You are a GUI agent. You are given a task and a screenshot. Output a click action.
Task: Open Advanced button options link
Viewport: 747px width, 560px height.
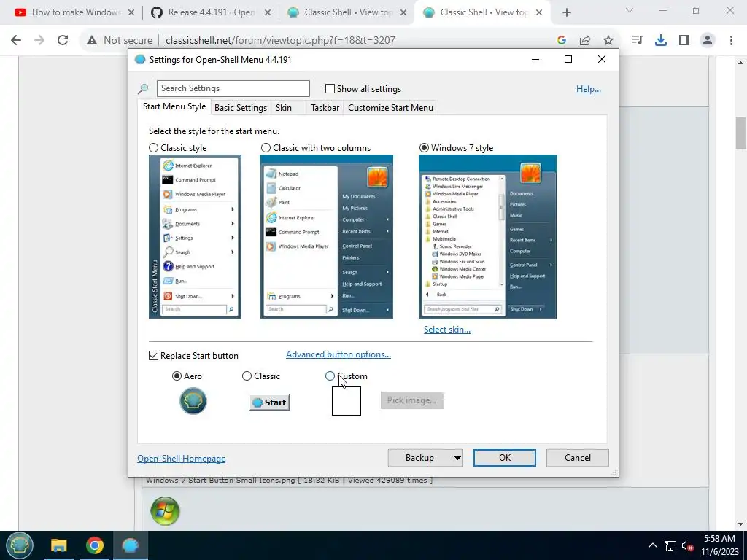(338, 354)
